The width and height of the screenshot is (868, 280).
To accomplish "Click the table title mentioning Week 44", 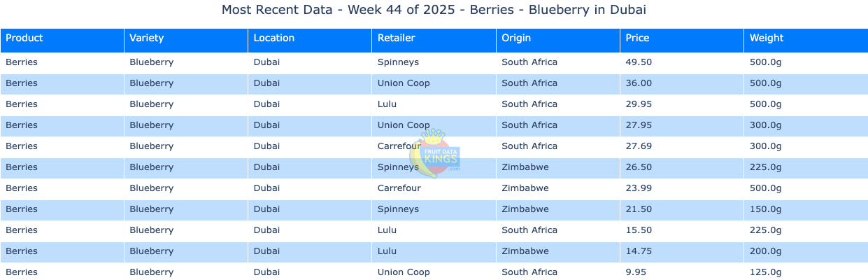I will 434,10.
